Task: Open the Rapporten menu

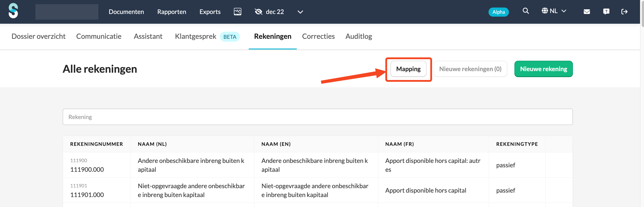Action: (172, 12)
